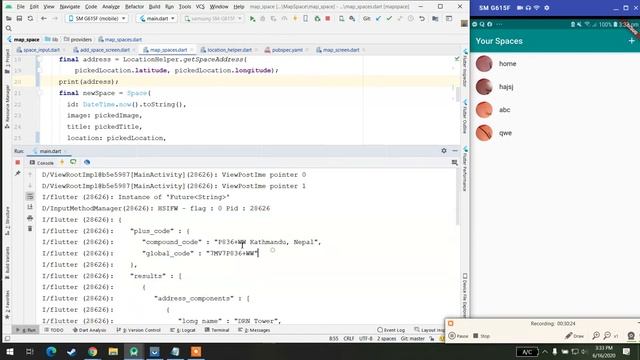Click the Save All icon in toolbar
This screenshot has width=640, height=360.
coord(19,18)
